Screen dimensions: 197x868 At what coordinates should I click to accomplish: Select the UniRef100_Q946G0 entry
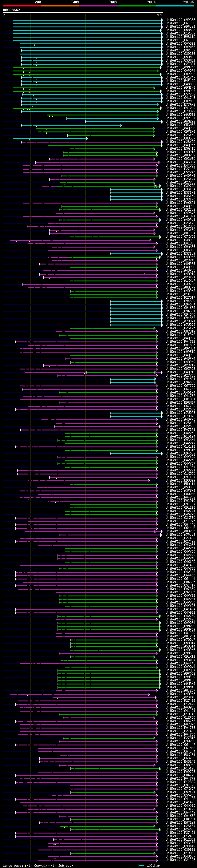pyautogui.click(x=180, y=301)
